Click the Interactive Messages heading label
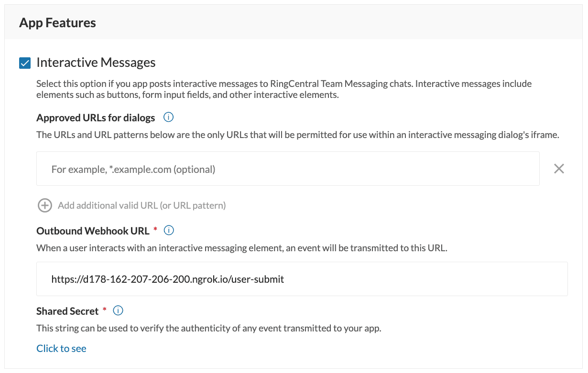This screenshot has height=373, width=588. tap(96, 63)
